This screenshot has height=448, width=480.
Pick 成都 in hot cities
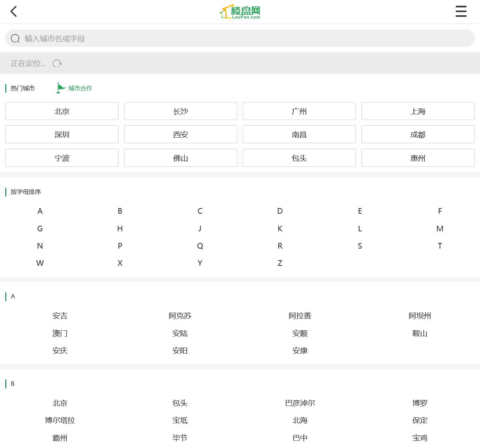click(x=418, y=135)
